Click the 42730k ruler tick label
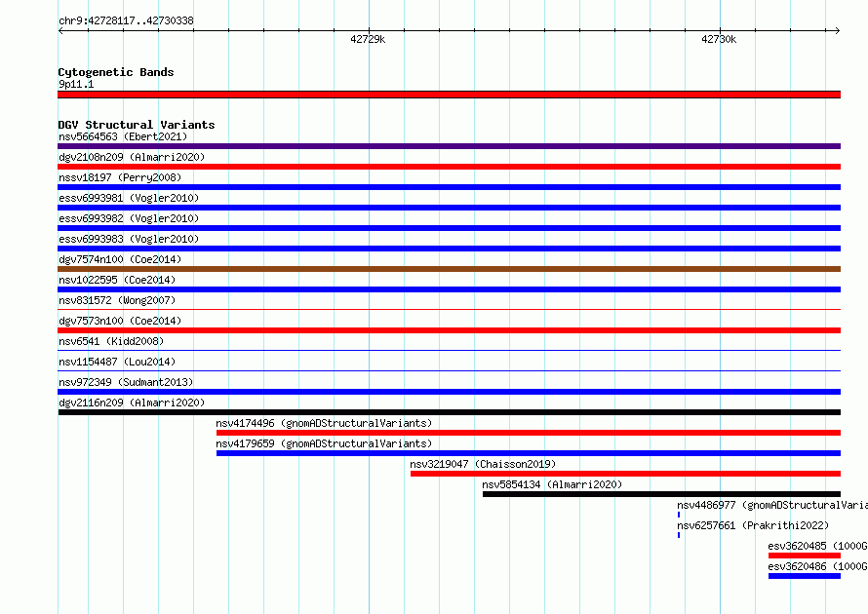Image resolution: width=868 pixels, height=614 pixels. click(x=719, y=39)
